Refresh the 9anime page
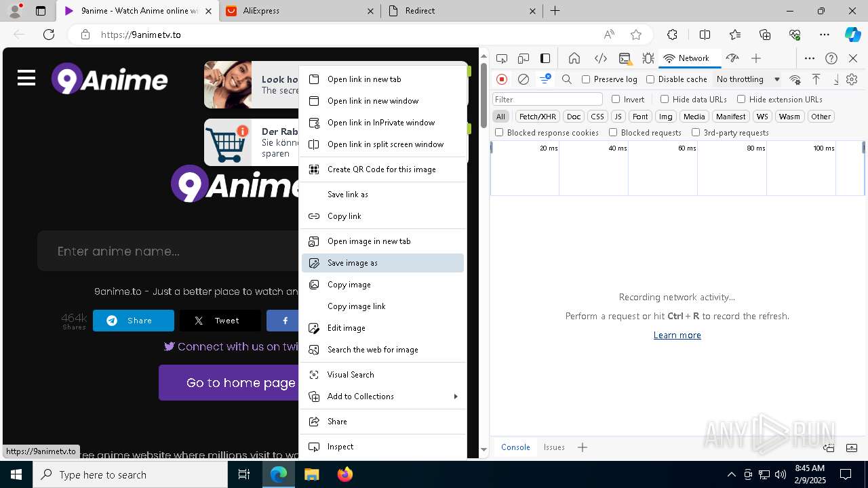Viewport: 868px width, 488px height. tap(49, 35)
